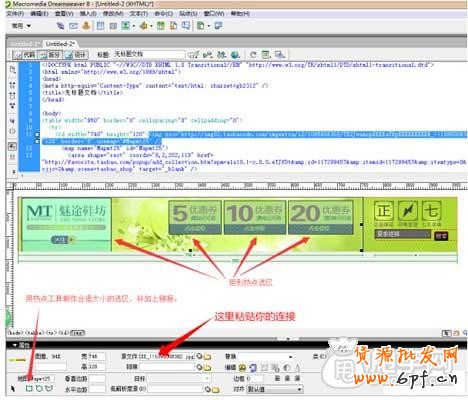Select the Rectangular Hotspot tool

coord(29,388)
